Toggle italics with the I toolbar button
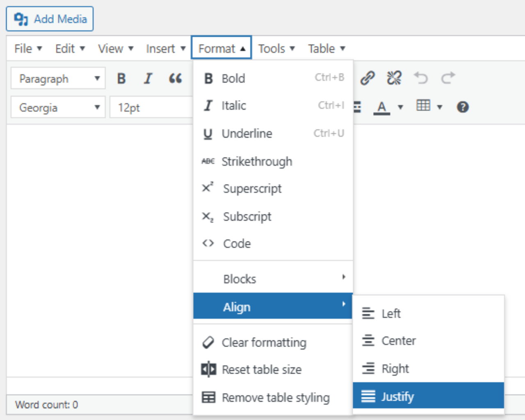 point(148,78)
